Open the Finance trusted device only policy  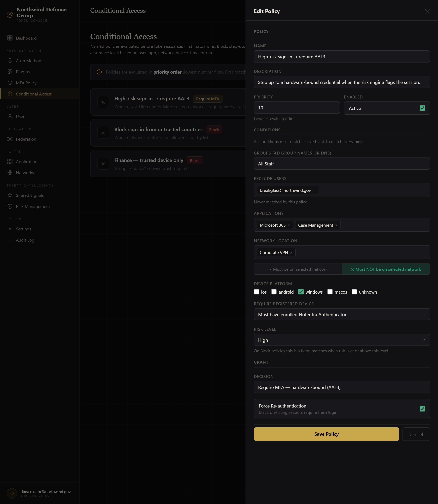pyautogui.click(x=168, y=164)
